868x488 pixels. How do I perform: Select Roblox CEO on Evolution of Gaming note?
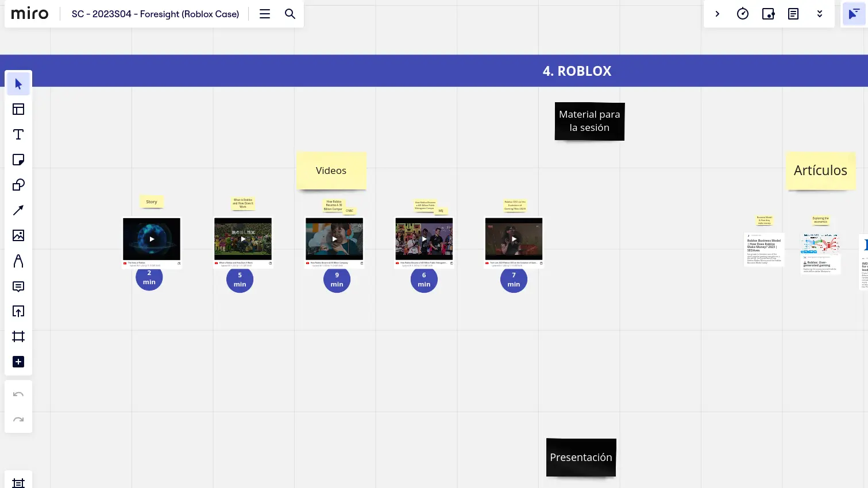pyautogui.click(x=515, y=206)
